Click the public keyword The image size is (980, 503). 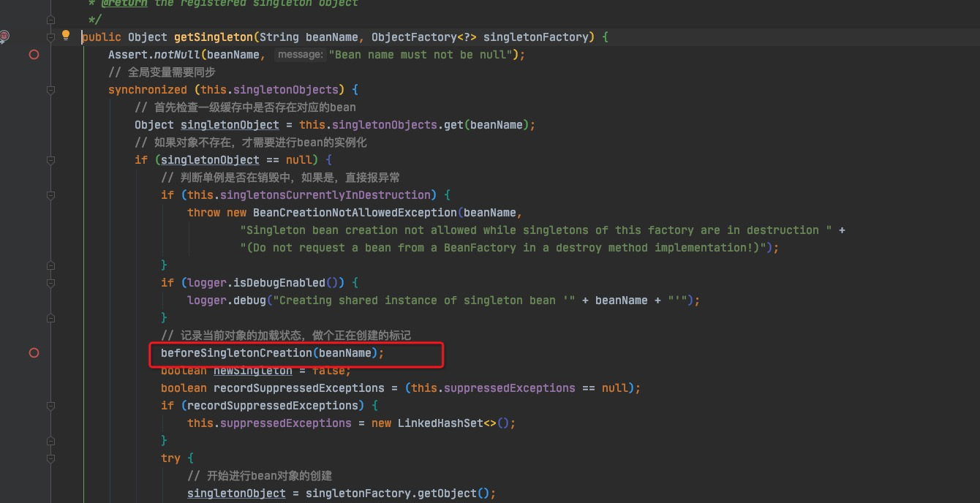(x=102, y=37)
